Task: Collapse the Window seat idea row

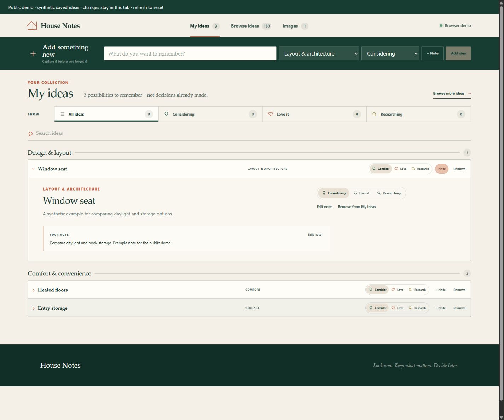Action: coord(33,169)
